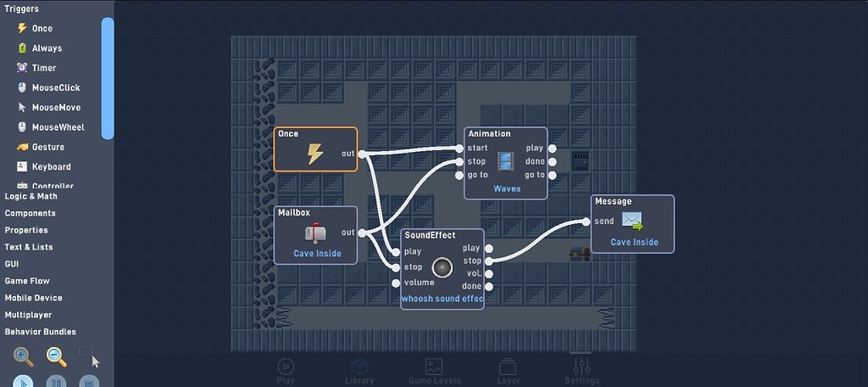Pick the MouseMove cursor trigger
The width and height of the screenshot is (868, 387).
point(48,108)
